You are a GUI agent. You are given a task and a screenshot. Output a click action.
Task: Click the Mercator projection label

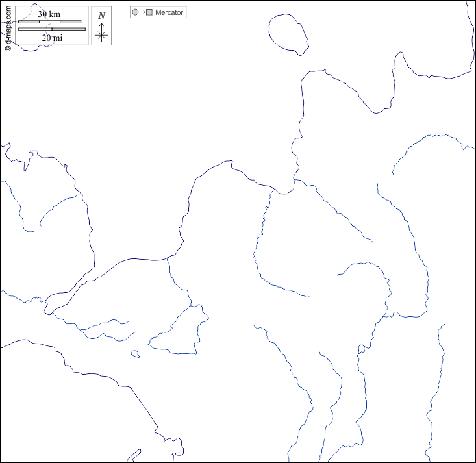(x=169, y=12)
